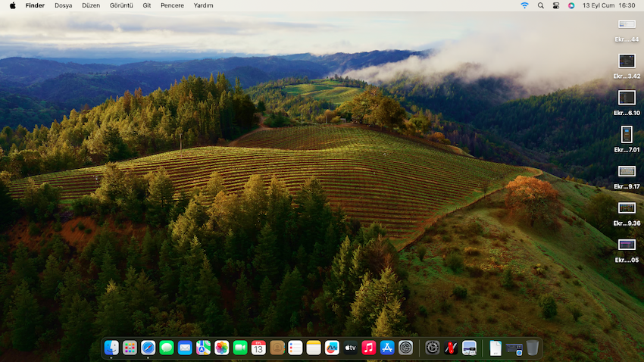Launch Launchpad from the Dock
The image size is (644, 362).
pyautogui.click(x=130, y=348)
